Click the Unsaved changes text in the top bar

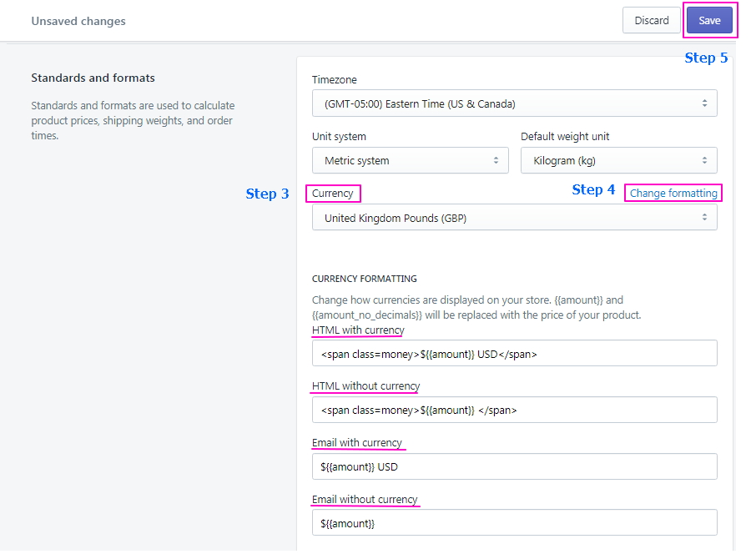coord(78,21)
